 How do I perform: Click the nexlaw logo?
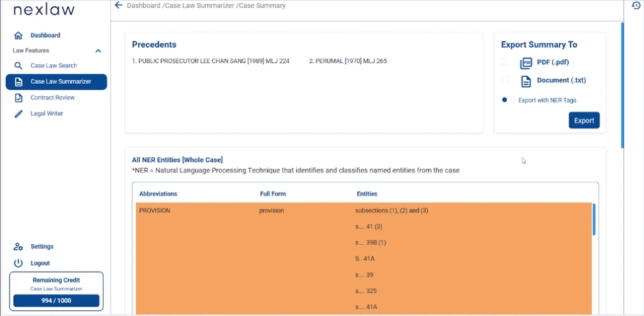pyautogui.click(x=44, y=10)
